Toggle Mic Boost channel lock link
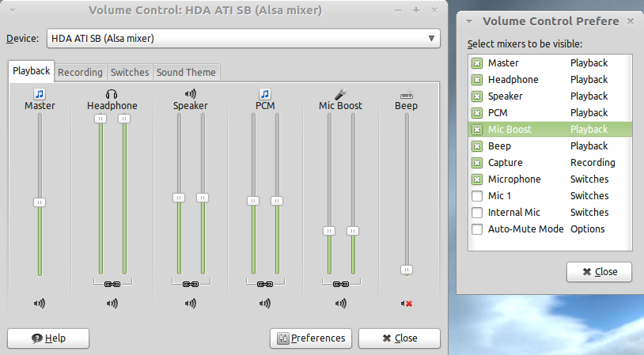The height and width of the screenshot is (355, 644). (x=340, y=283)
